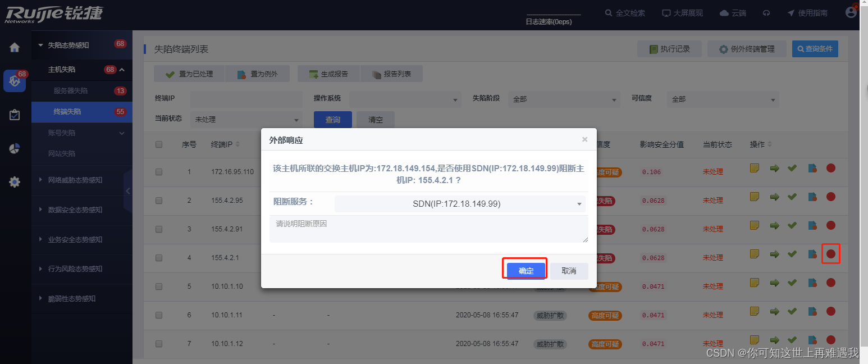Expand the 行为风险态势感知 section
Viewport: 868px width, 364px height.
coord(82,269)
